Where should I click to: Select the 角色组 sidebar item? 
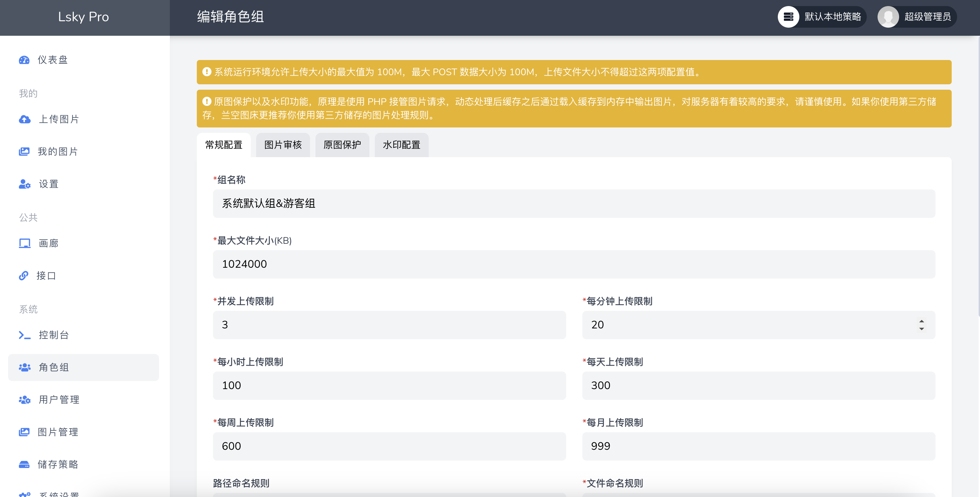click(x=83, y=367)
